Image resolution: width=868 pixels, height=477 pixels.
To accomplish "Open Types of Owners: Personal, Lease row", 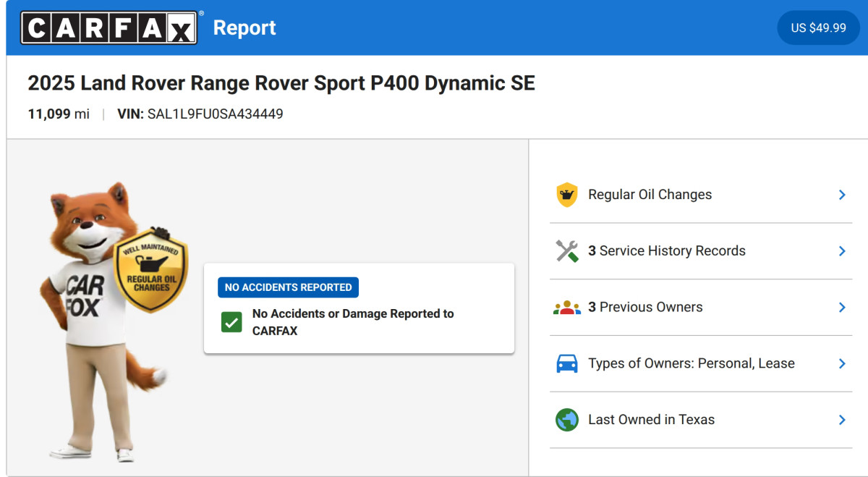I will 701,363.
